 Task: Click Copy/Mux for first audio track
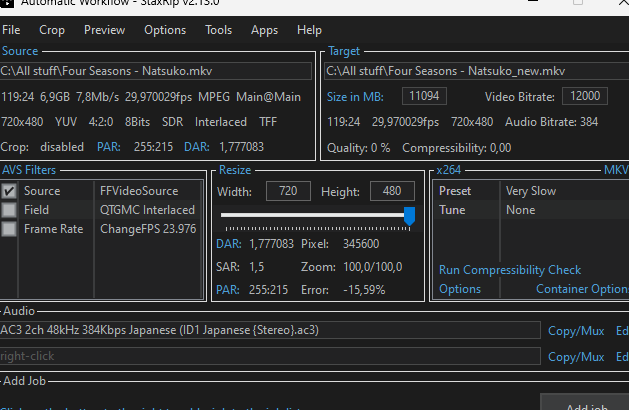pyautogui.click(x=576, y=331)
